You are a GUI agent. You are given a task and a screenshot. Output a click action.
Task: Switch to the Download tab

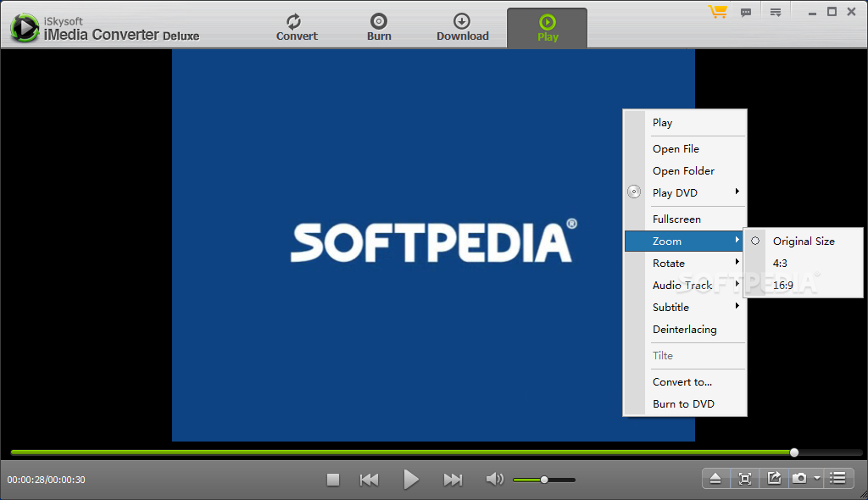(x=462, y=28)
